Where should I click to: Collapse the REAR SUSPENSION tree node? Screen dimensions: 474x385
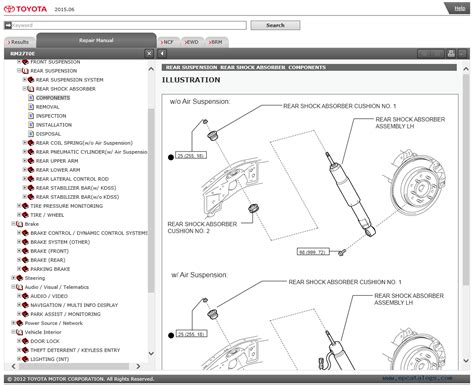(x=19, y=70)
